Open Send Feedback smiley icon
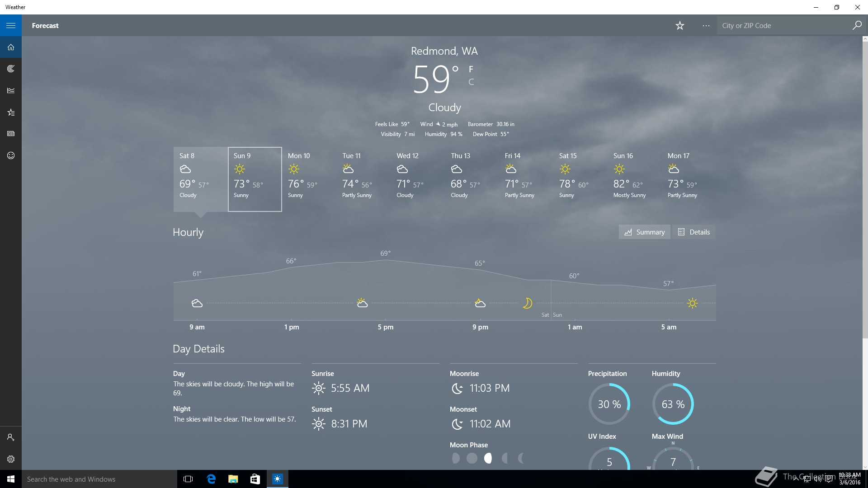The image size is (868, 488). (x=11, y=155)
